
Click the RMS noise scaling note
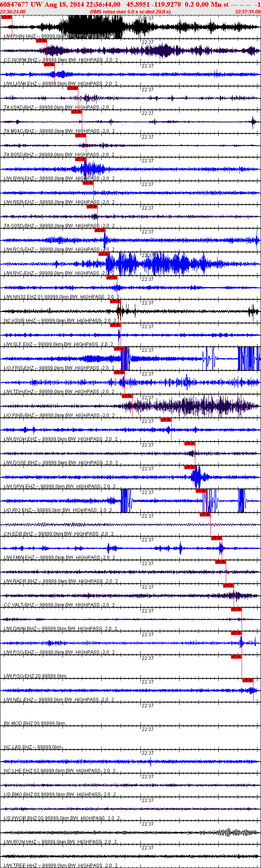[130, 12]
